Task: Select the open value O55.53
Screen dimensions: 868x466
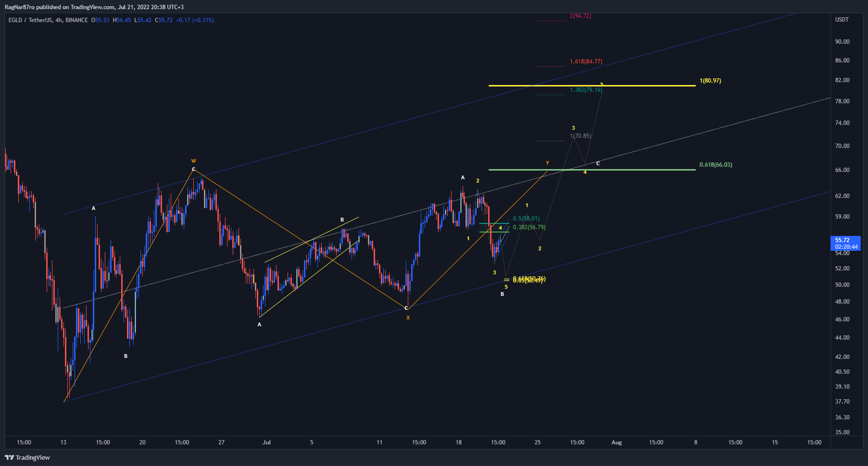Action: tap(101, 20)
